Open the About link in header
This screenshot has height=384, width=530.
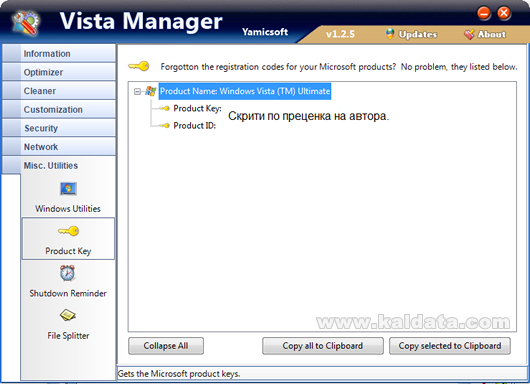point(492,34)
